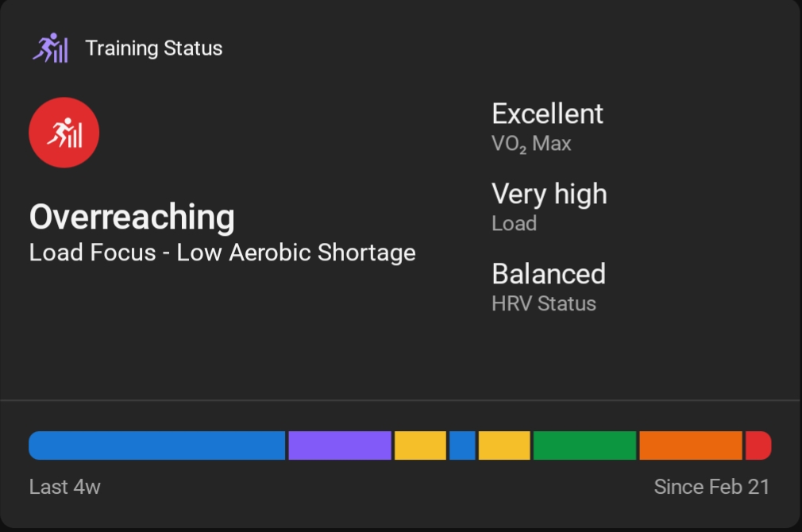Click the Last 4w range label

tap(65, 487)
